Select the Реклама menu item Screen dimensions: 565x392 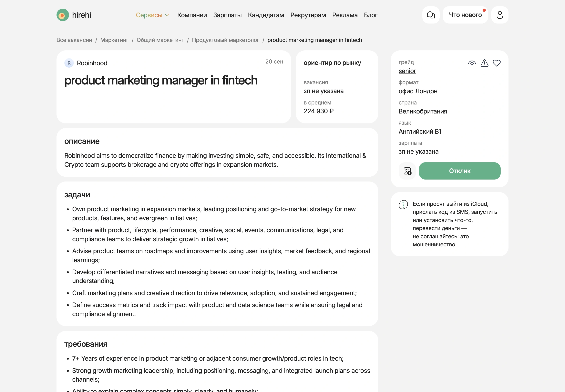click(345, 15)
